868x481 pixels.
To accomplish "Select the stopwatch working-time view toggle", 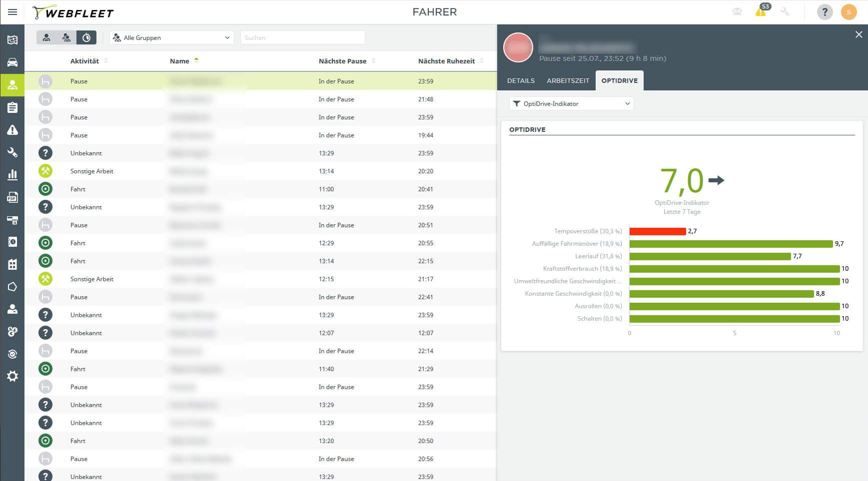I will click(86, 37).
